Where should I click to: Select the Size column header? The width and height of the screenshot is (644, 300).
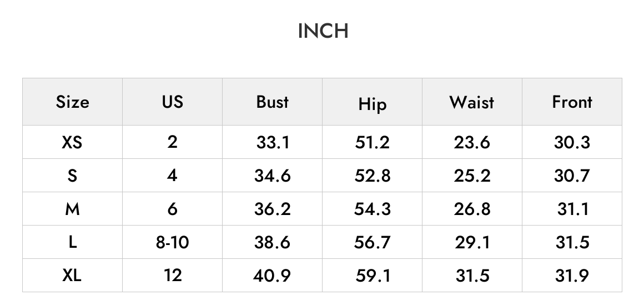pos(72,102)
